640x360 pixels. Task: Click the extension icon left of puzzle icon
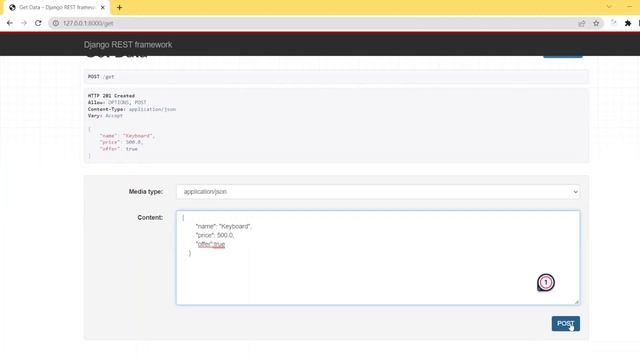pos(613,23)
